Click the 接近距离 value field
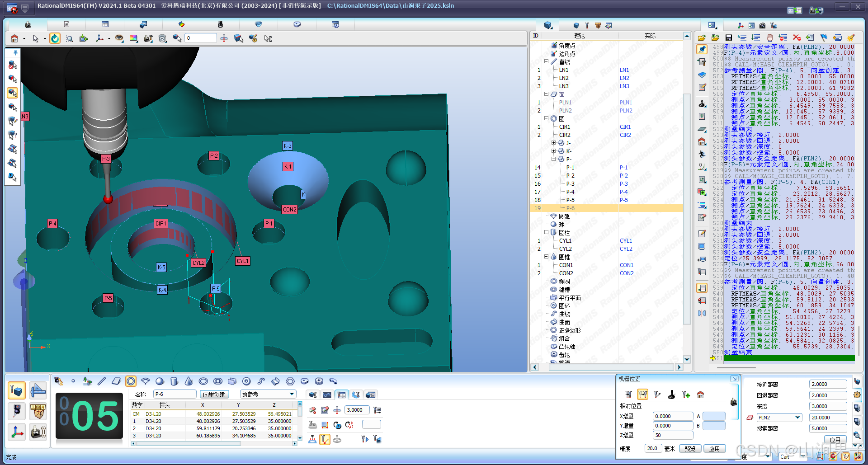 pyautogui.click(x=827, y=384)
